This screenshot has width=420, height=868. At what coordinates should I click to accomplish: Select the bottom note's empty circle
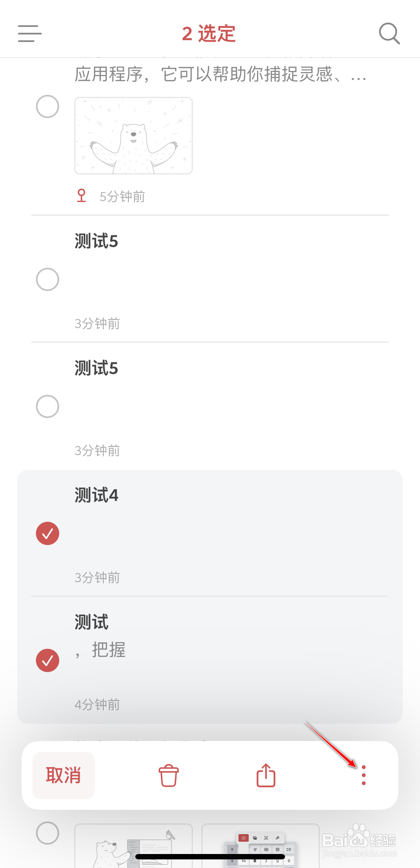click(47, 833)
